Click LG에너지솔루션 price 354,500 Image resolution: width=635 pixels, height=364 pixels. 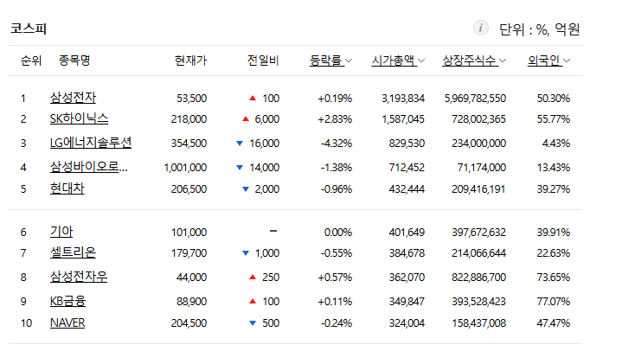tap(189, 144)
